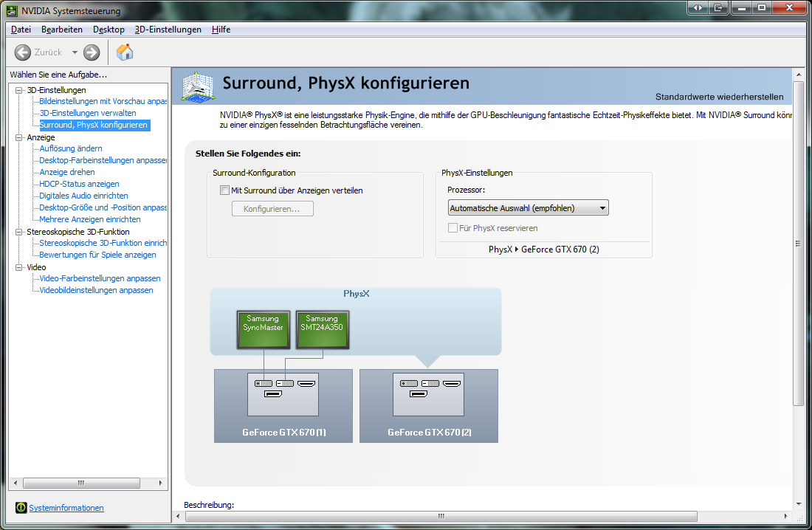Open Stereoskopische 3D-Funktion einrichten
The width and height of the screenshot is (812, 530).
tap(103, 243)
